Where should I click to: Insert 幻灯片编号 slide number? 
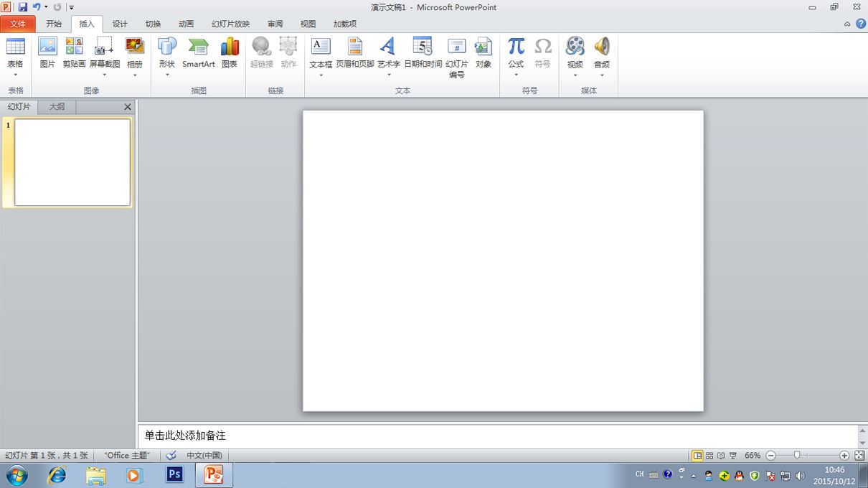(x=457, y=47)
